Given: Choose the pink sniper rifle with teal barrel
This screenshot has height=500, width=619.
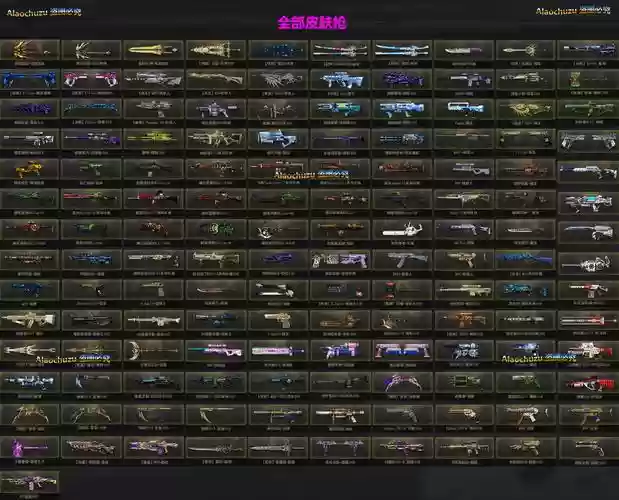Looking at the screenshot, I should [216, 350].
